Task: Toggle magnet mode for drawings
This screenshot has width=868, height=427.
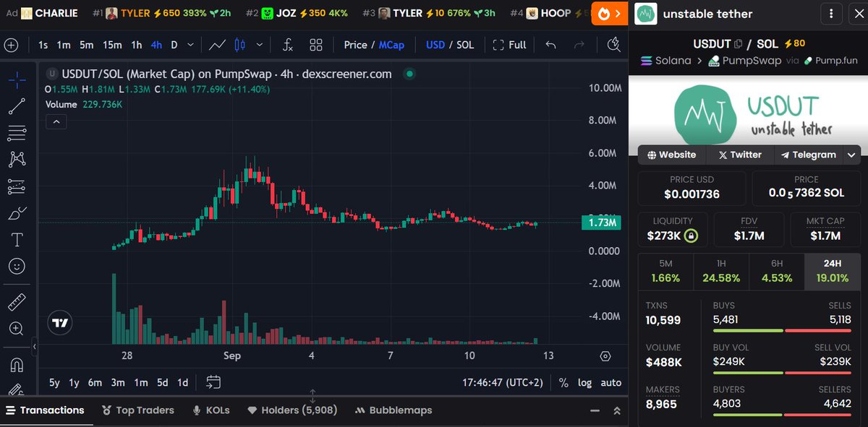Action: tap(17, 366)
